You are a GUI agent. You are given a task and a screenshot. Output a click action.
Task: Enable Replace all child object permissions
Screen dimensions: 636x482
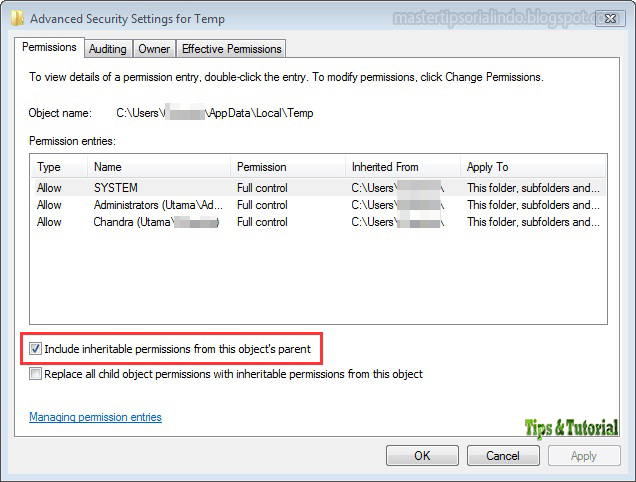pyautogui.click(x=36, y=374)
